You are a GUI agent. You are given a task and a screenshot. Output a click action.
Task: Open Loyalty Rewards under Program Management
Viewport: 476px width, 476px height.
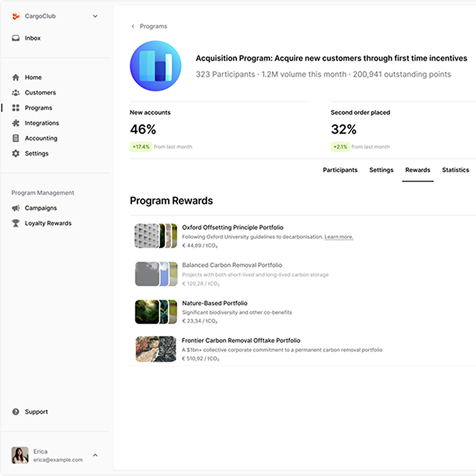coord(48,223)
